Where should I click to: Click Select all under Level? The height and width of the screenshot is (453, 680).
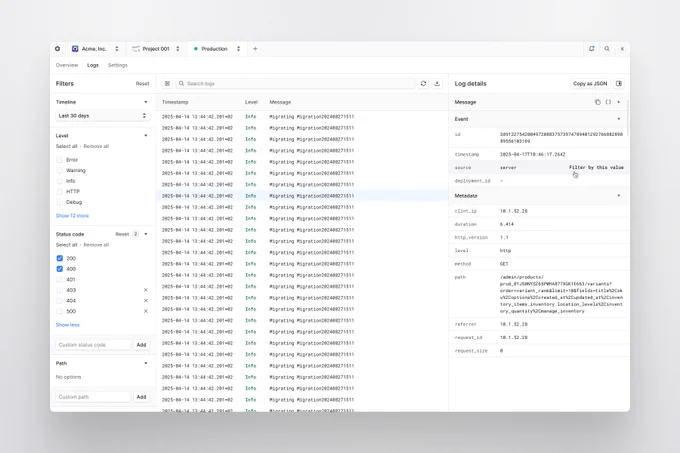tap(66, 147)
